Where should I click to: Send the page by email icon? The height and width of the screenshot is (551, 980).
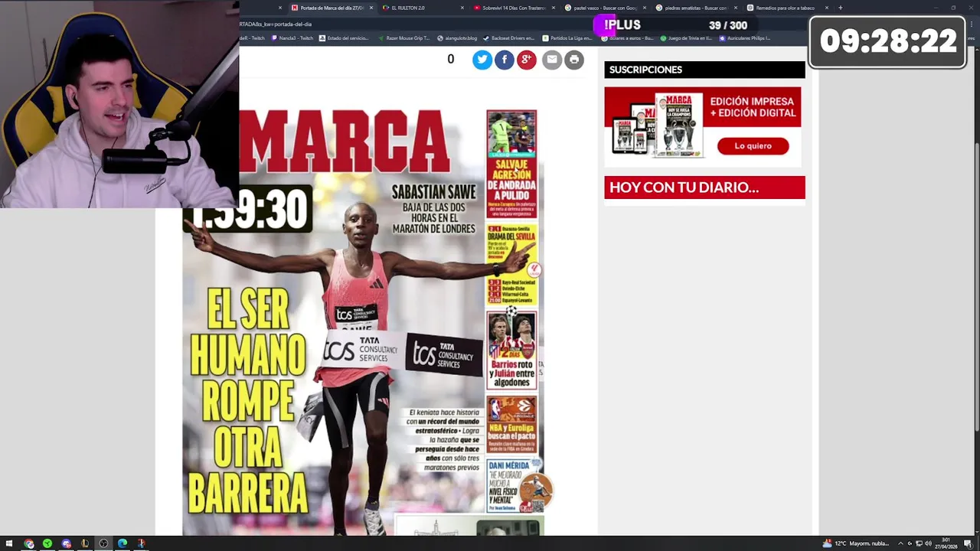point(552,60)
